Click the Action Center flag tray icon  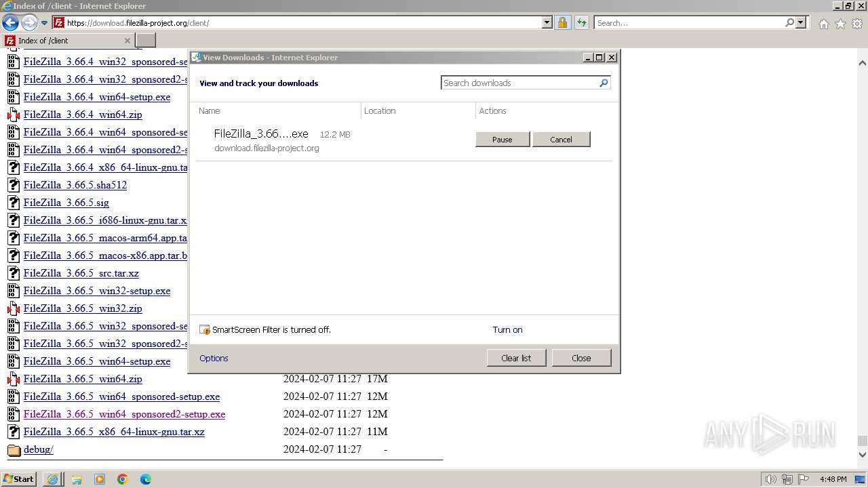point(804,479)
